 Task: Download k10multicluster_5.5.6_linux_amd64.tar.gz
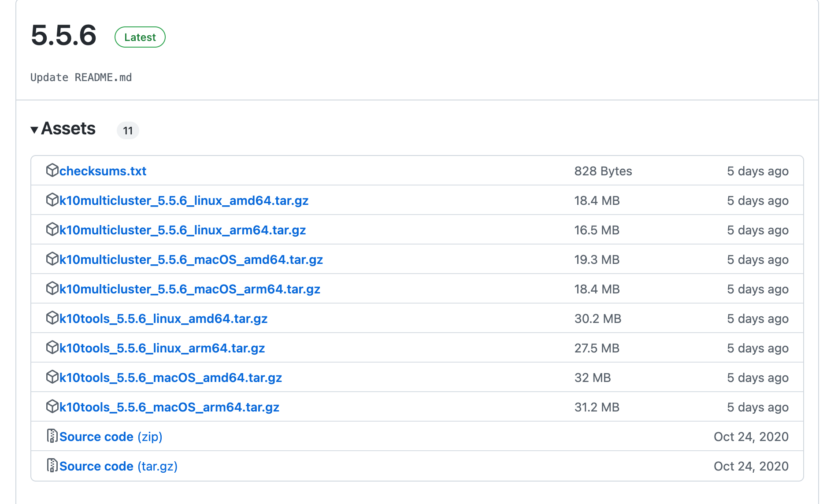coord(184,200)
